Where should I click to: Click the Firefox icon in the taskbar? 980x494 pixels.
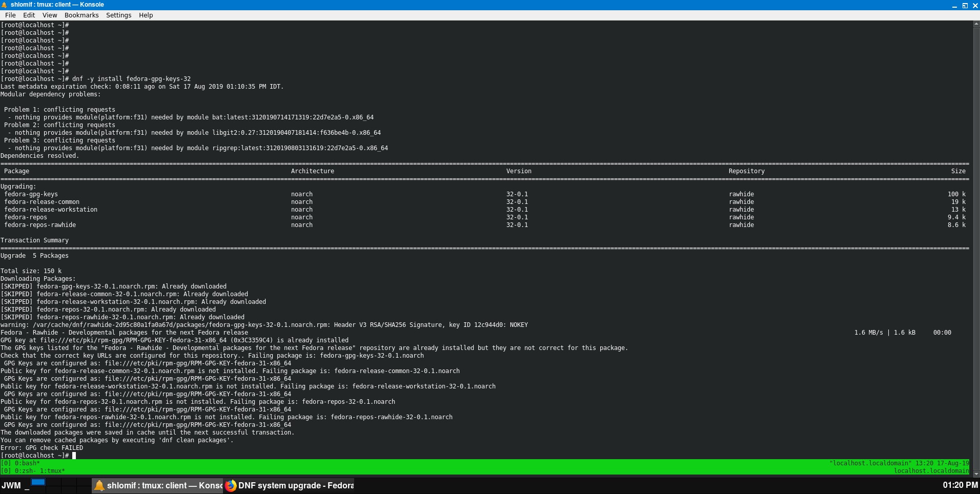pos(231,485)
